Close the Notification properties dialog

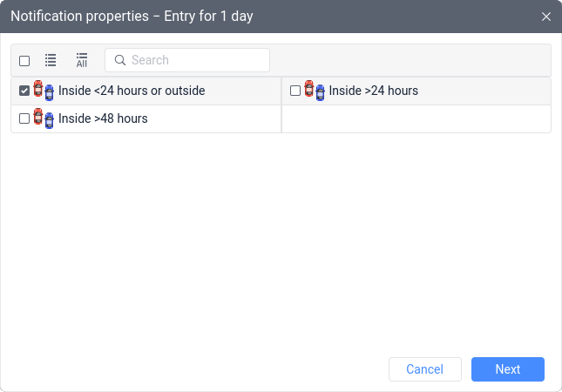pos(546,17)
